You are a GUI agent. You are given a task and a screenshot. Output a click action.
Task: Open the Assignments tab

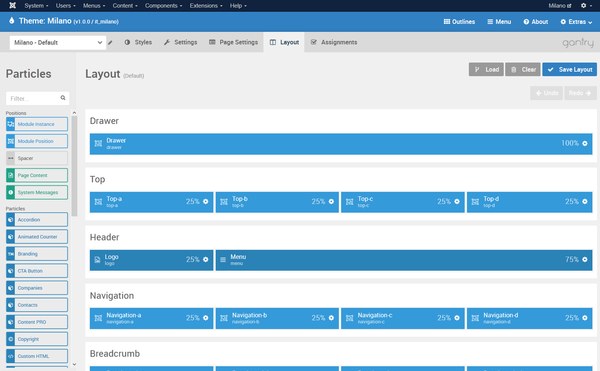334,42
